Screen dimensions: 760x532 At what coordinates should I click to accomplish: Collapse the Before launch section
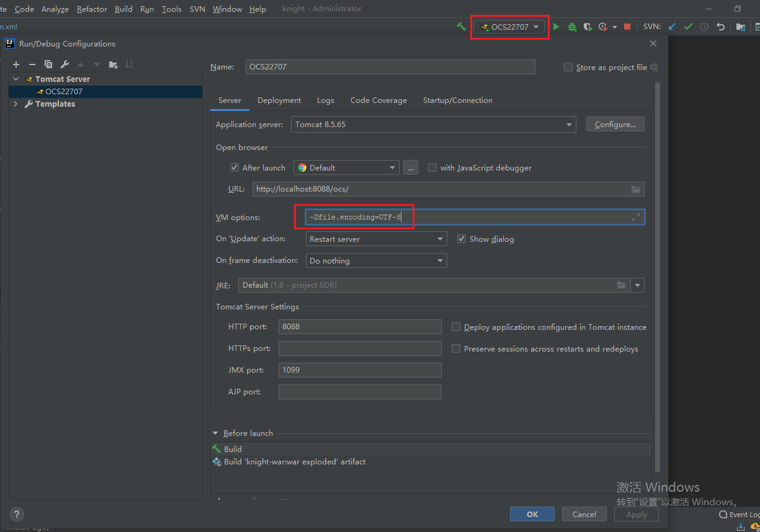tap(215, 433)
